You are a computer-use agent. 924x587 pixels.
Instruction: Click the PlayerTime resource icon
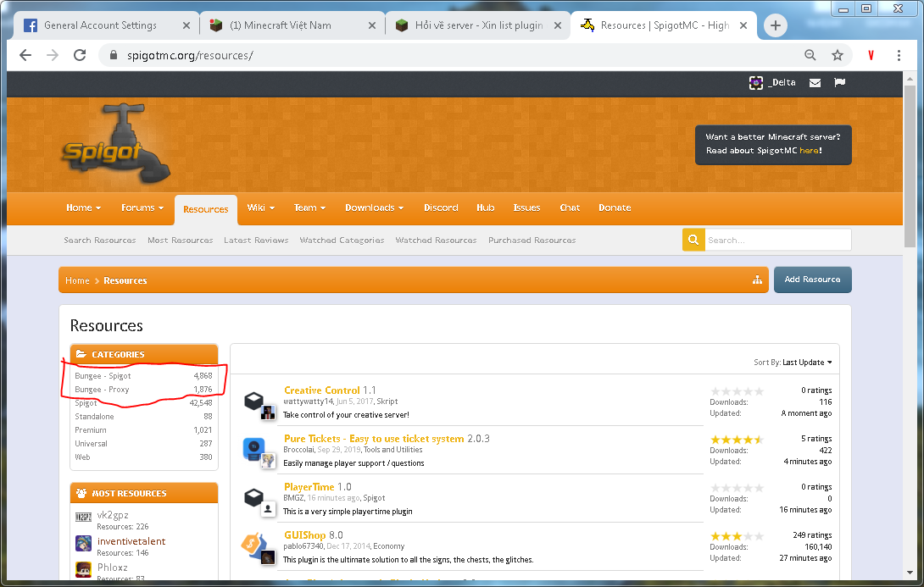point(254,497)
